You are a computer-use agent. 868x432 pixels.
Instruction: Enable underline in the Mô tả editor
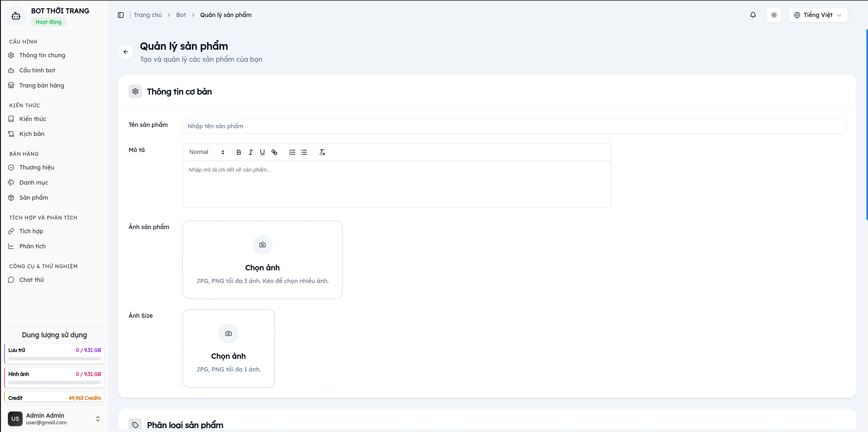[262, 152]
